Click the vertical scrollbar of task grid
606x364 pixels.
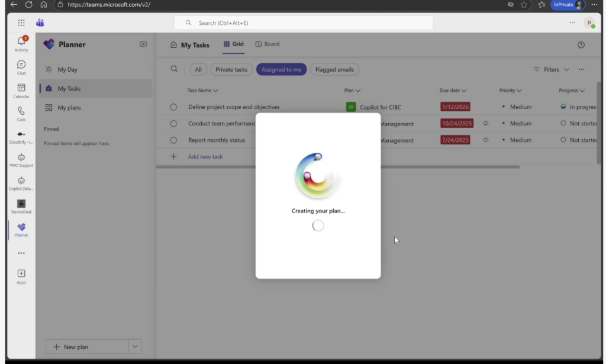pos(599,123)
